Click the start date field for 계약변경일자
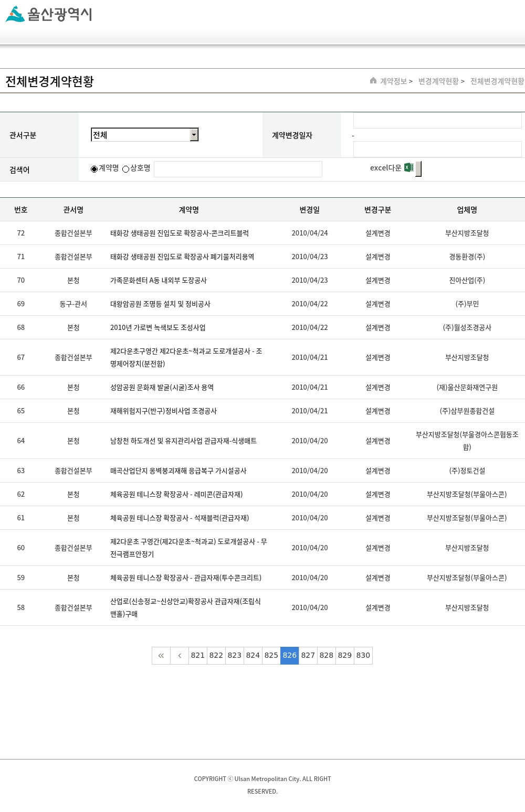525x812 pixels. point(437,121)
